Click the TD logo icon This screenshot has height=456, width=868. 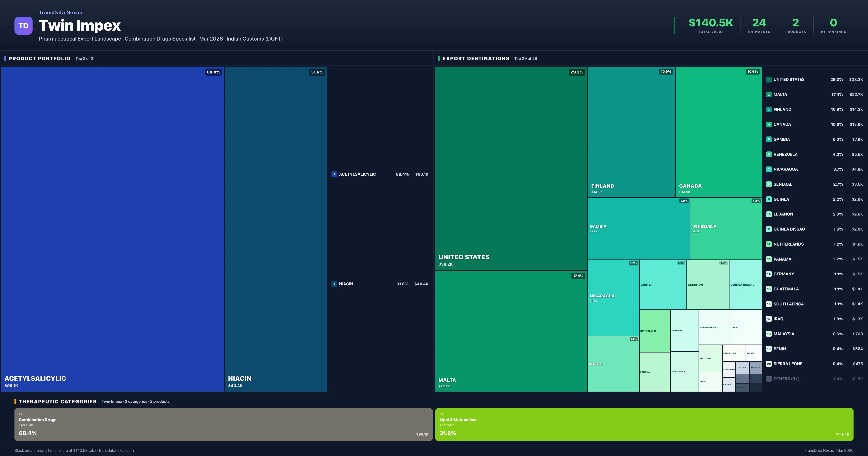23,26
